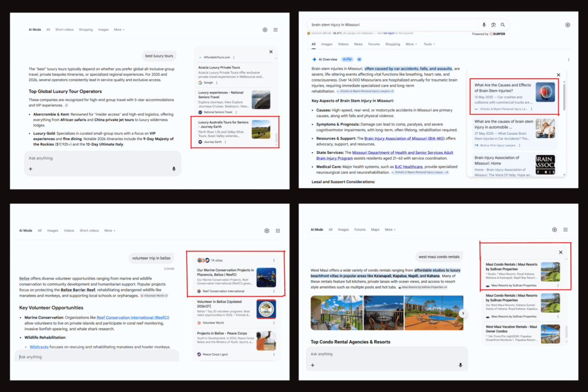The width and height of the screenshot is (588, 392).
Task: Open Brain Injury Association of Missouri (BIA-MO) link
Action: point(404,138)
